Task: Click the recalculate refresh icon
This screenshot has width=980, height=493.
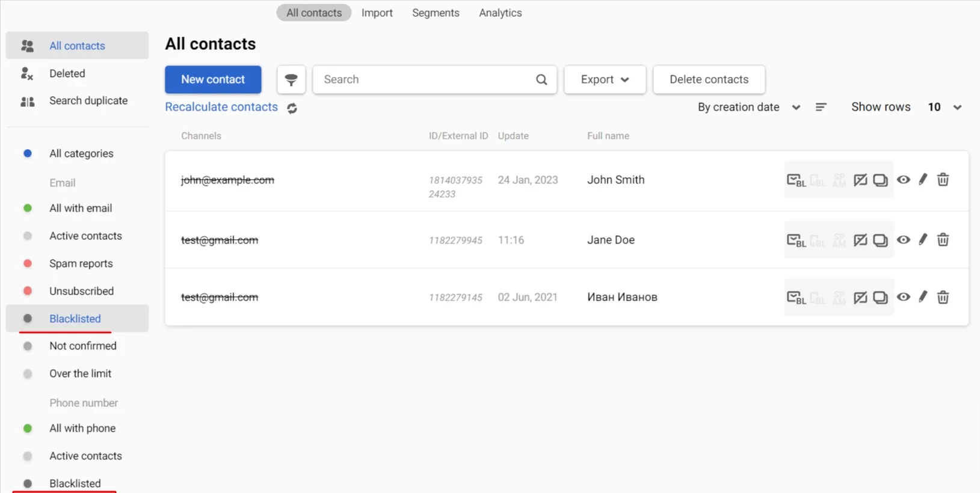Action: tap(292, 108)
